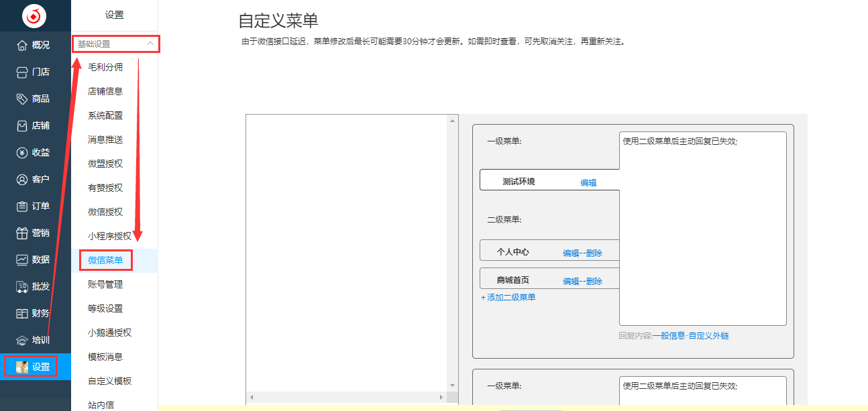Click the icon beside 设置 in sidebar

(x=22, y=367)
